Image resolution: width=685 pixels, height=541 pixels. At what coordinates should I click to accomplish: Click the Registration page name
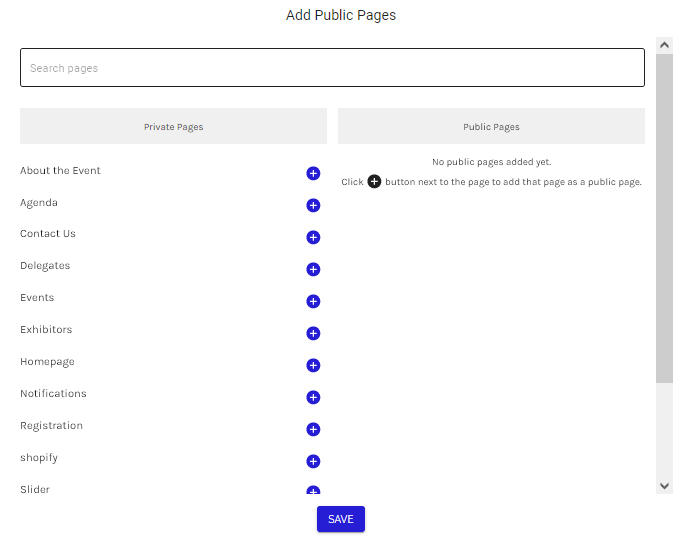(51, 426)
